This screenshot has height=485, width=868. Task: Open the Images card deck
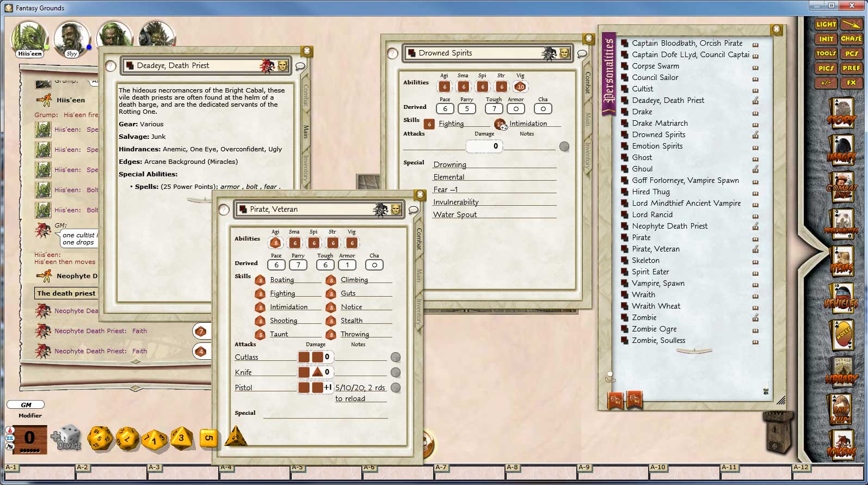(841, 151)
